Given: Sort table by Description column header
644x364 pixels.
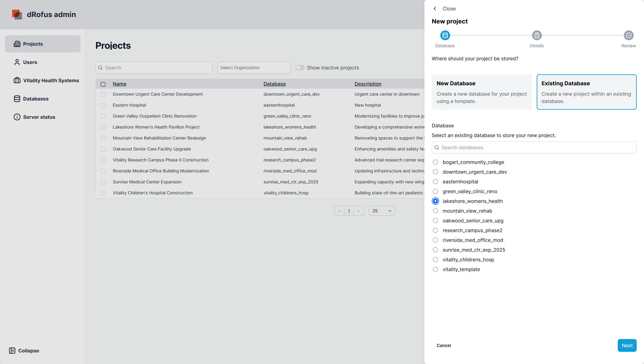Looking at the screenshot, I should point(368,84).
